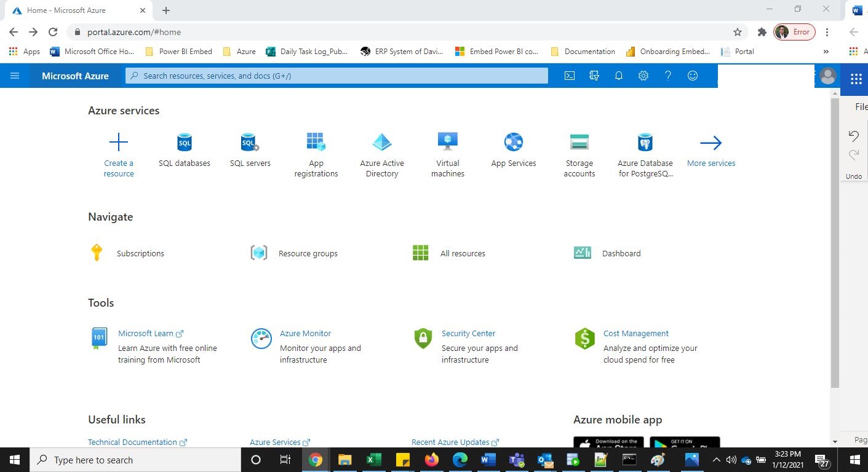Go back in browser history
The image size is (868, 472).
14,32
